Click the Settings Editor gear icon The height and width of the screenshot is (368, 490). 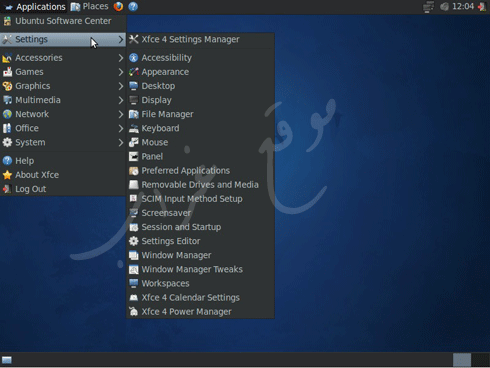pyautogui.click(x=134, y=241)
